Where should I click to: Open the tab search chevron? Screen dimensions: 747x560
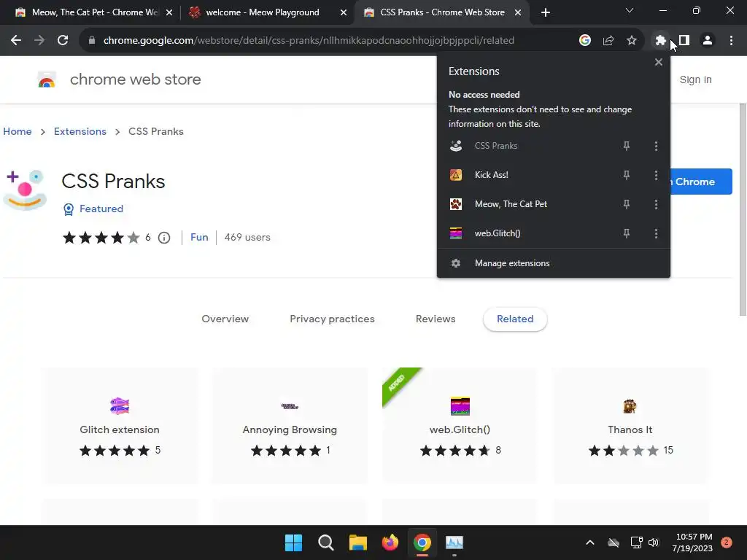pos(630,10)
